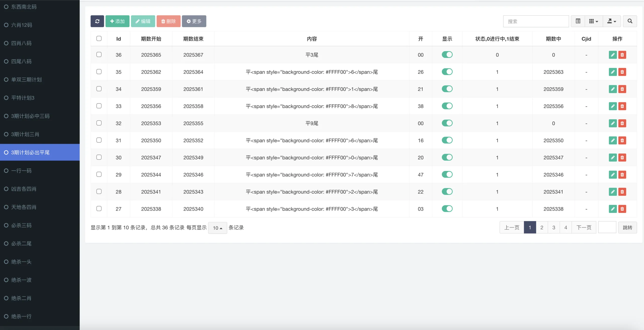Viewport: 644px width, 330px height.
Task: Go to the 下一页 next page
Action: 584,227
